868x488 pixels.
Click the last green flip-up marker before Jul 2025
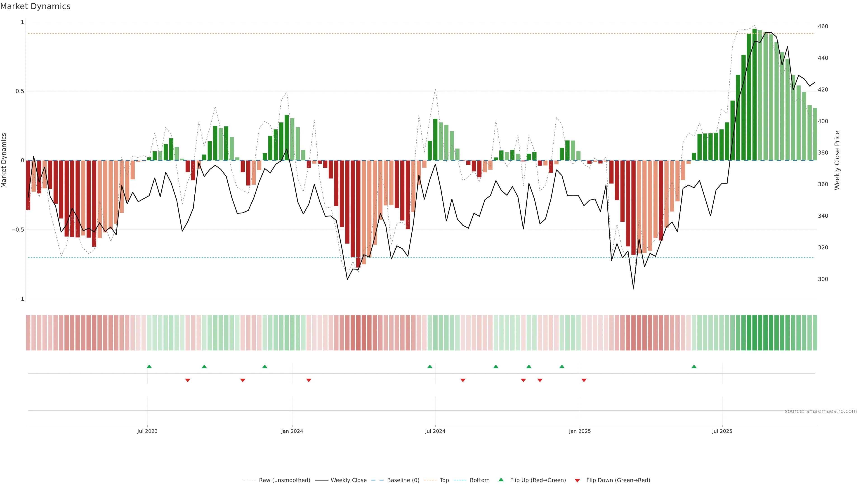click(x=694, y=366)
